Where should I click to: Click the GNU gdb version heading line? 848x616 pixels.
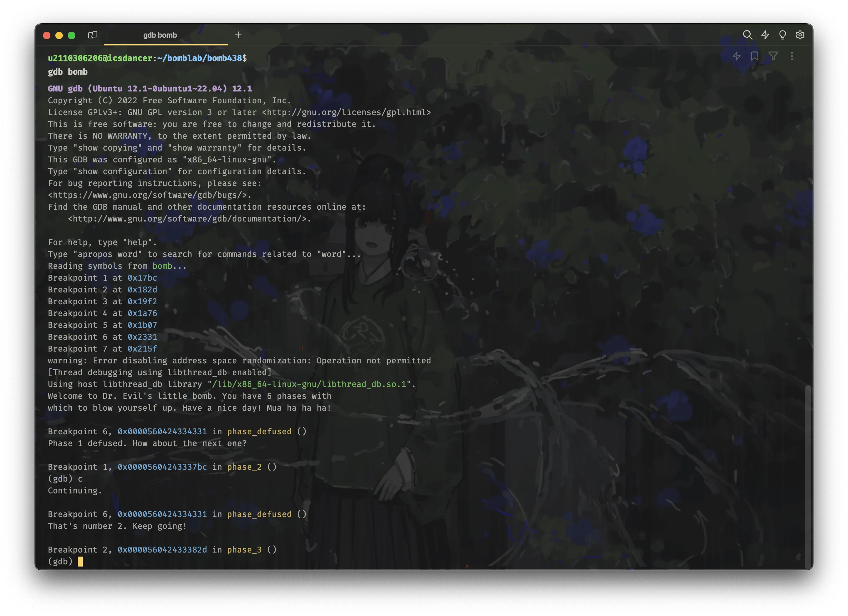coord(150,89)
